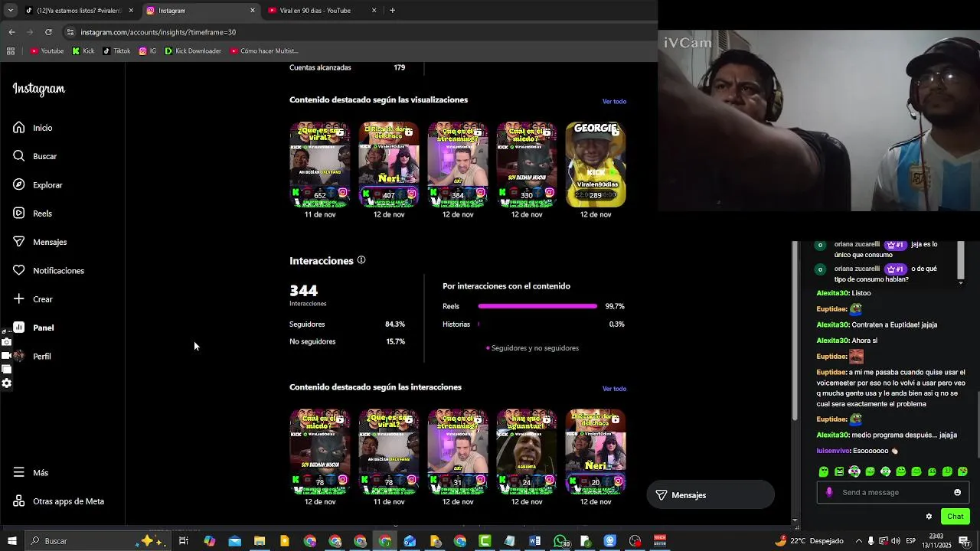Switch to the TikTok browser tab
This screenshot has height=551, width=980.
point(78,11)
